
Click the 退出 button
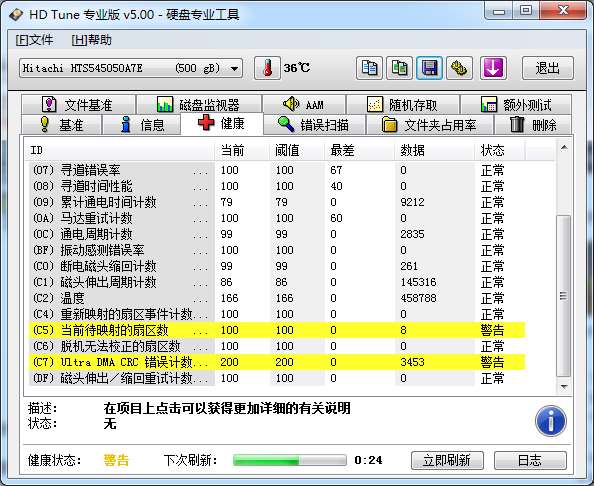coord(548,68)
